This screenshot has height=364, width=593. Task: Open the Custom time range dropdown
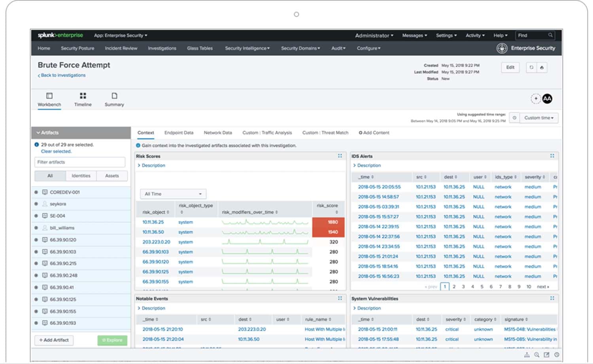[x=539, y=118]
